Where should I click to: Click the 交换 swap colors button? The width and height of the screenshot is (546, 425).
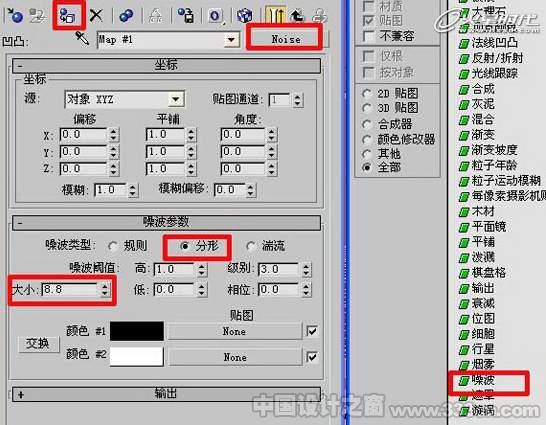coord(38,344)
